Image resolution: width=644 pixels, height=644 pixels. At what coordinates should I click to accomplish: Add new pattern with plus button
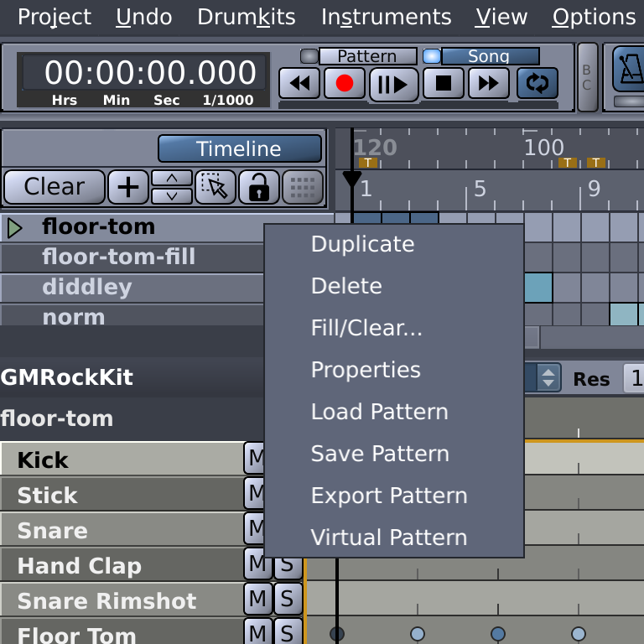click(128, 187)
